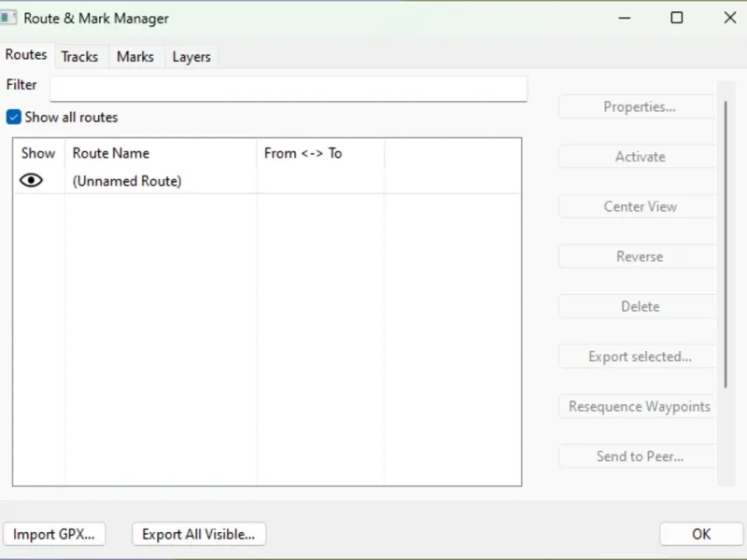This screenshot has width=747, height=560.
Task: Switch to the Routes tab
Action: [26, 55]
